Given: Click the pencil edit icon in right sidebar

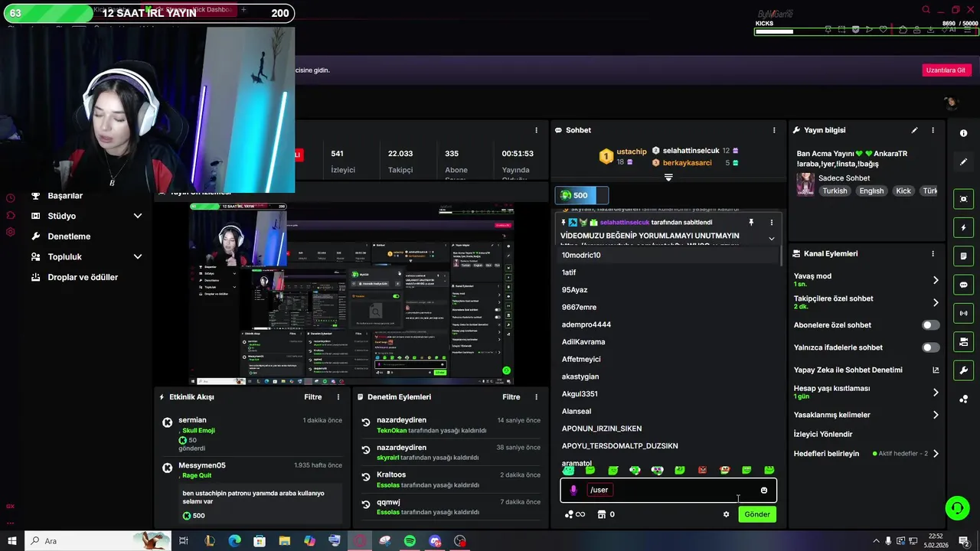Looking at the screenshot, I should pos(963,162).
